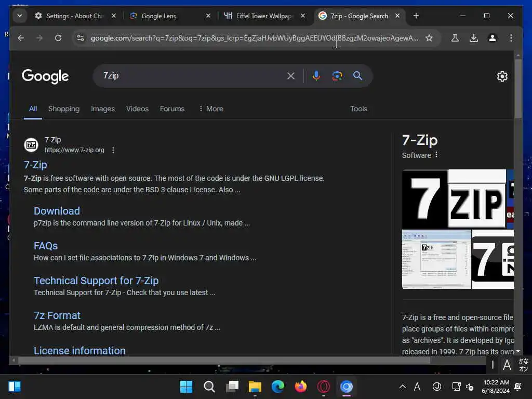View site information icon in address bar
Image resolution: width=532 pixels, height=399 pixels.
click(81, 38)
